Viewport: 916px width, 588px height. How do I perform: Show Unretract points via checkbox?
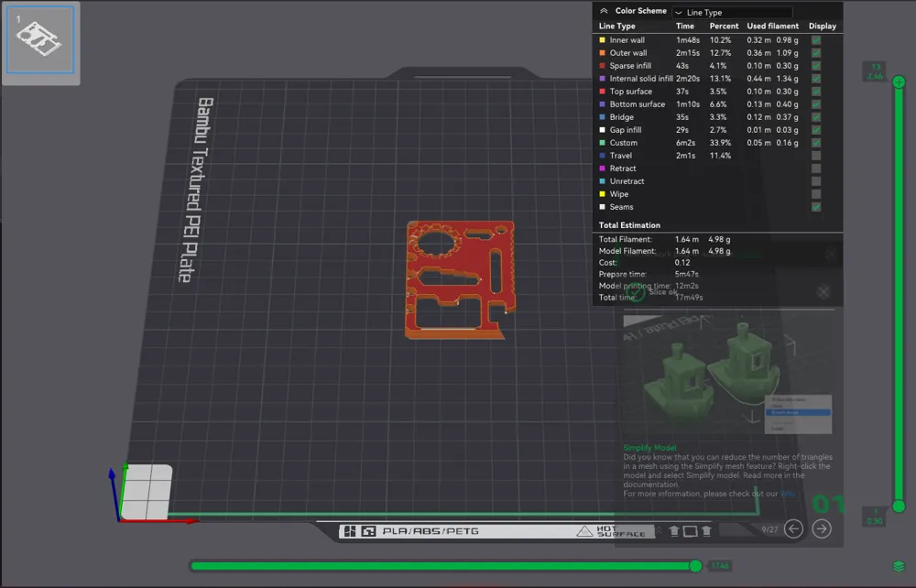816,181
